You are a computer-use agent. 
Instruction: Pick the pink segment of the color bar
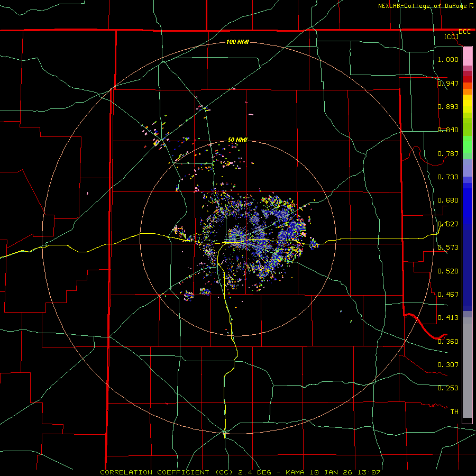tap(467, 57)
